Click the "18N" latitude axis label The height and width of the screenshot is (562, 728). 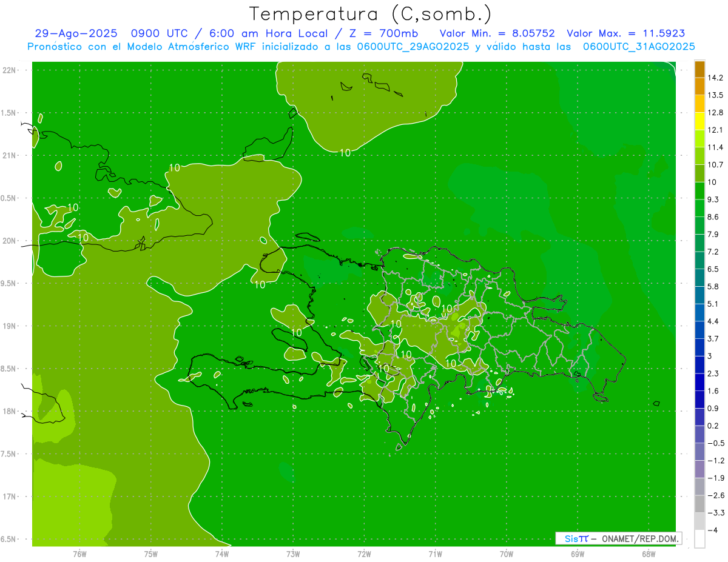9,412
